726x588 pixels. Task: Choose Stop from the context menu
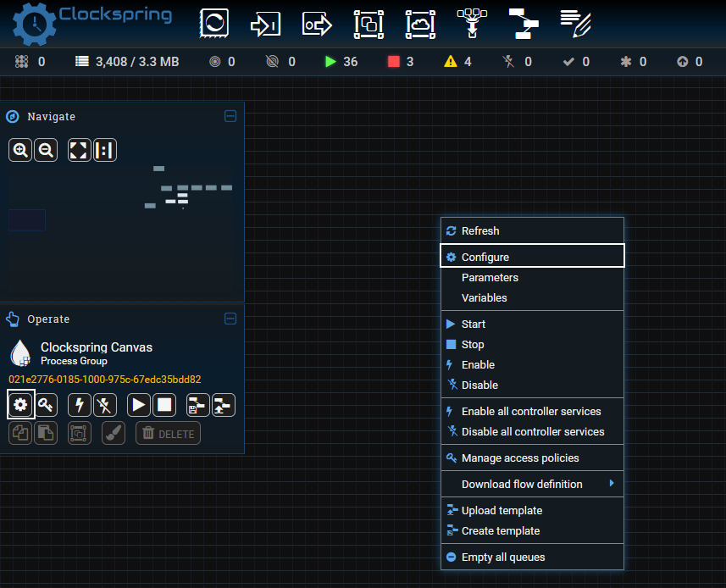coord(532,345)
